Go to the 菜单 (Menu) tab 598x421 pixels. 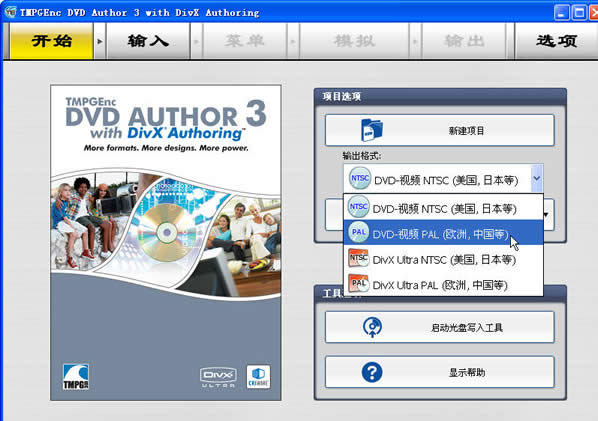[245, 41]
